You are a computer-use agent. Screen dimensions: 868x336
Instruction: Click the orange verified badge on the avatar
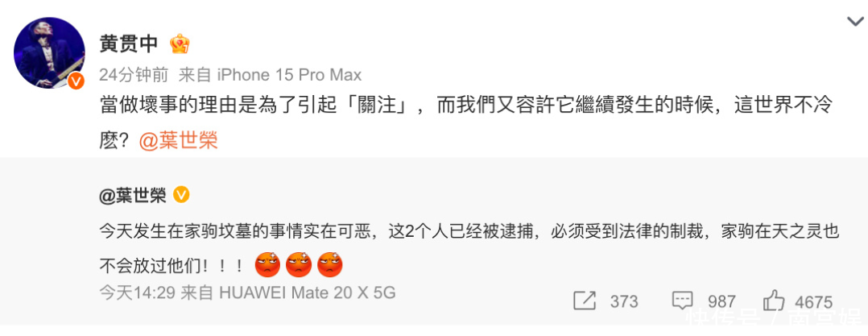tap(76, 81)
